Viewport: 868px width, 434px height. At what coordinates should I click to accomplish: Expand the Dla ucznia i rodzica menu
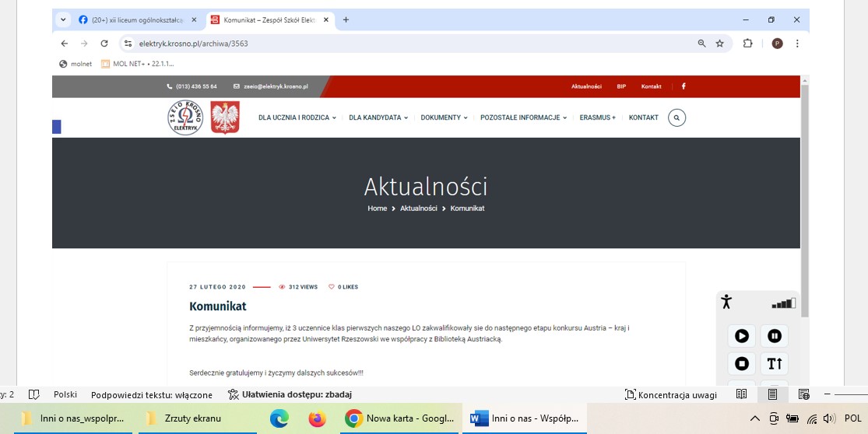(297, 118)
